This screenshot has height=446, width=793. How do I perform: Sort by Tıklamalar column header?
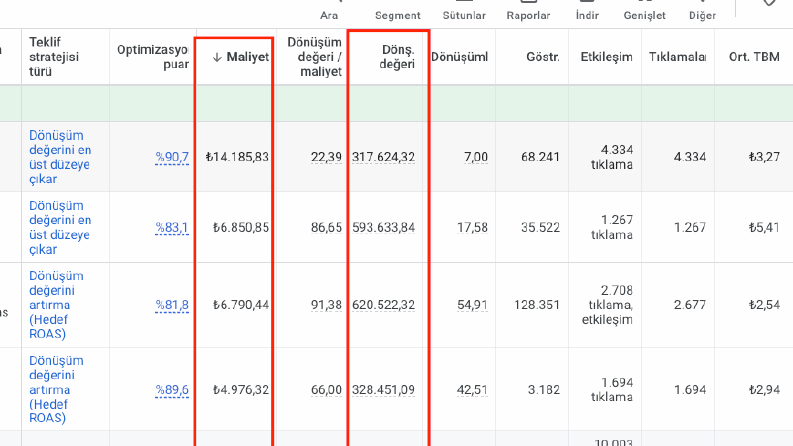pos(678,57)
